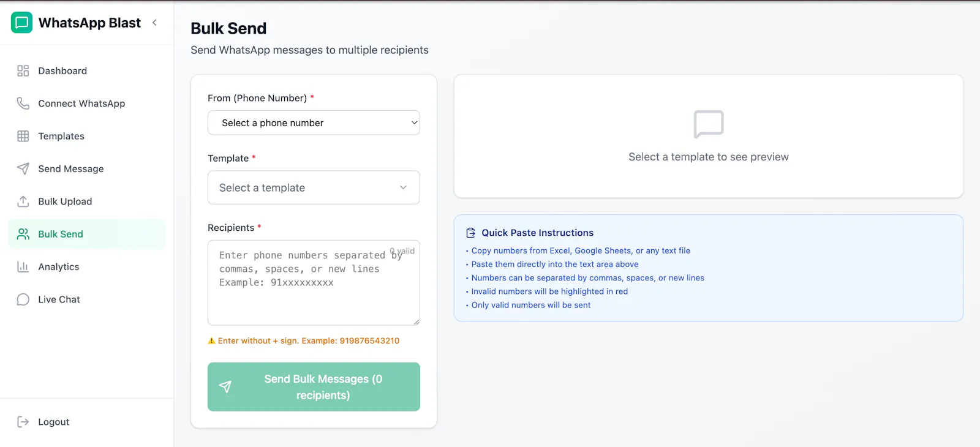Click the Send Bulk Messages button

[x=314, y=387]
